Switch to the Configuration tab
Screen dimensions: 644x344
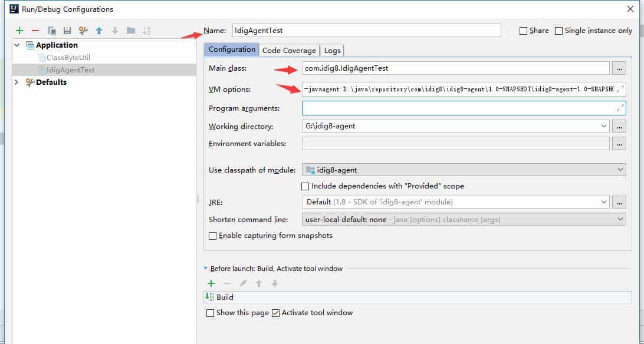click(x=232, y=49)
